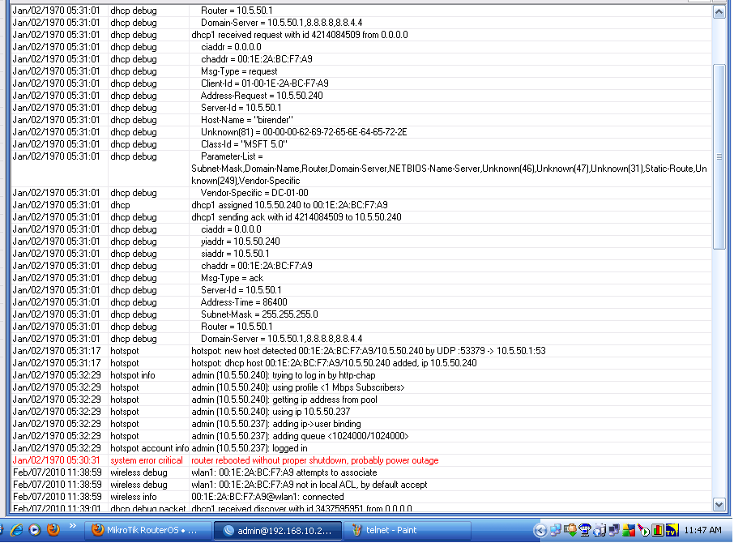Launch Internet Explorer from Quick Launch
Screen dimensions: 734x560
(x=17, y=530)
